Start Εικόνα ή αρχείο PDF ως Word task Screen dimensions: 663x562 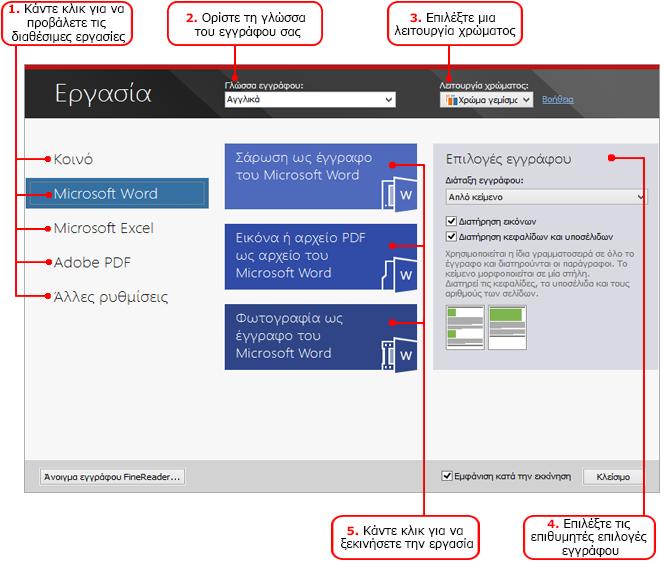pos(321,257)
